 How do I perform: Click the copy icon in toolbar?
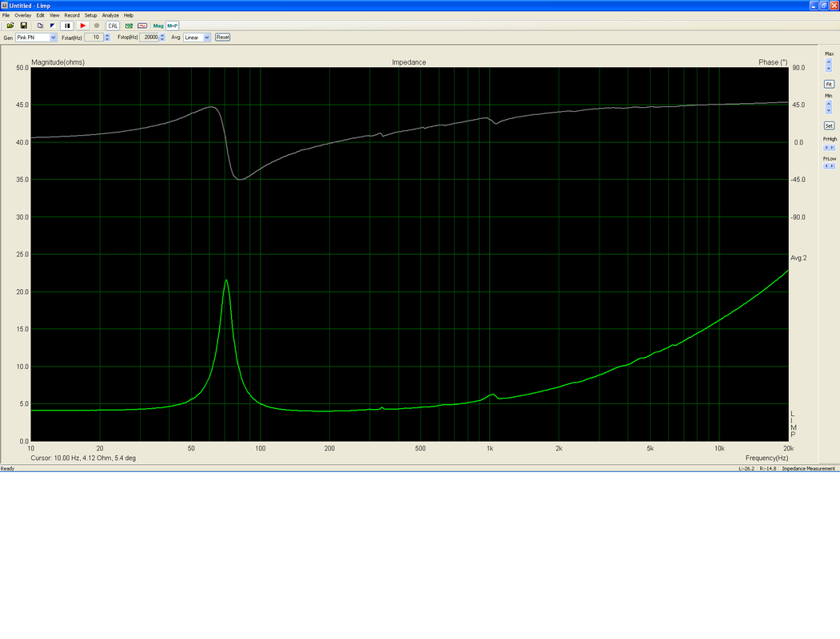40,26
